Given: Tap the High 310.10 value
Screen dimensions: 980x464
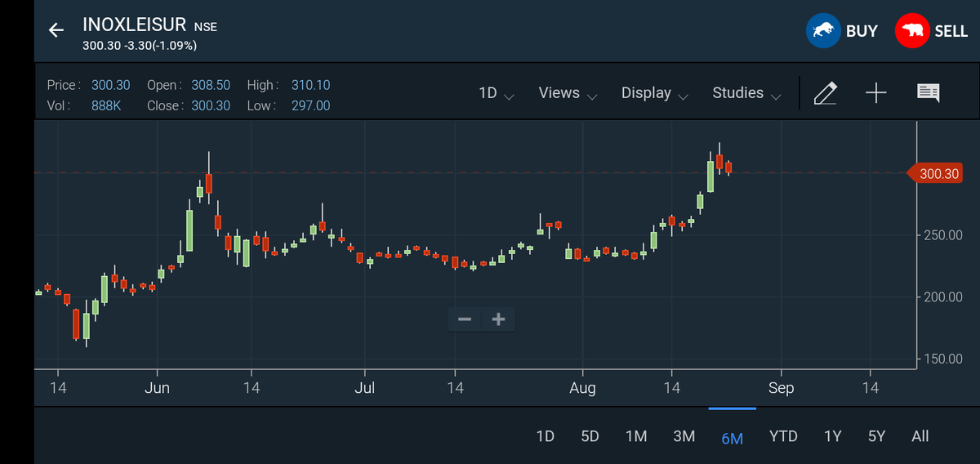Looking at the screenshot, I should point(310,85).
